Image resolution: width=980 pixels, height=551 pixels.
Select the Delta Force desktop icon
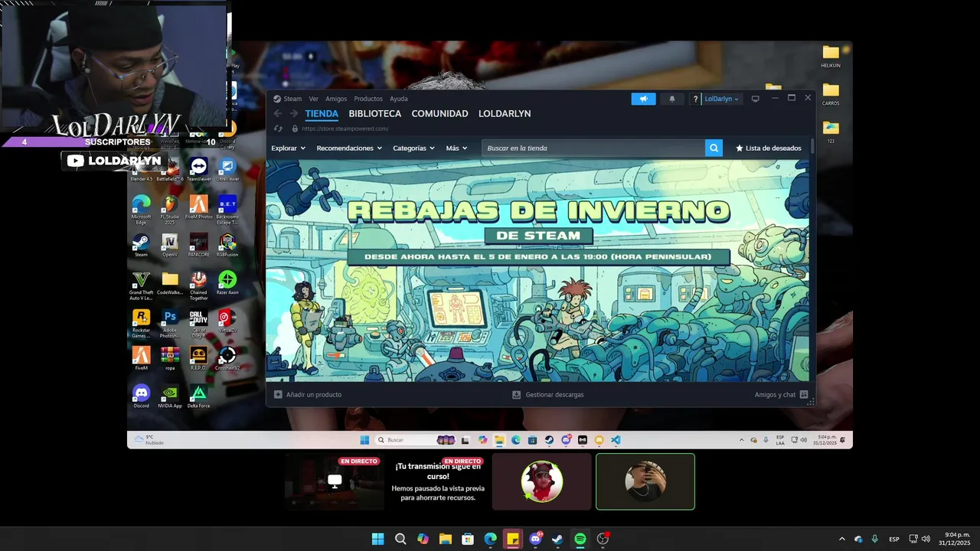tap(198, 396)
